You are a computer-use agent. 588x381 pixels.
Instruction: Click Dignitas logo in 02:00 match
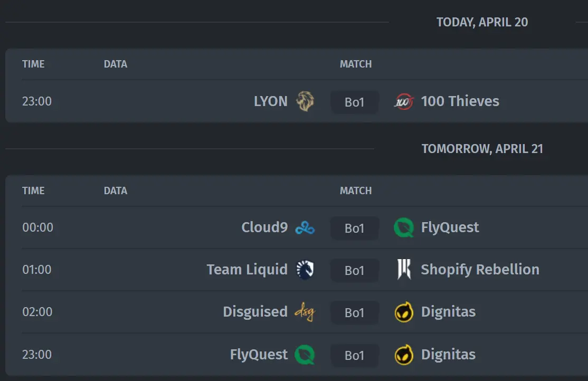[404, 312]
